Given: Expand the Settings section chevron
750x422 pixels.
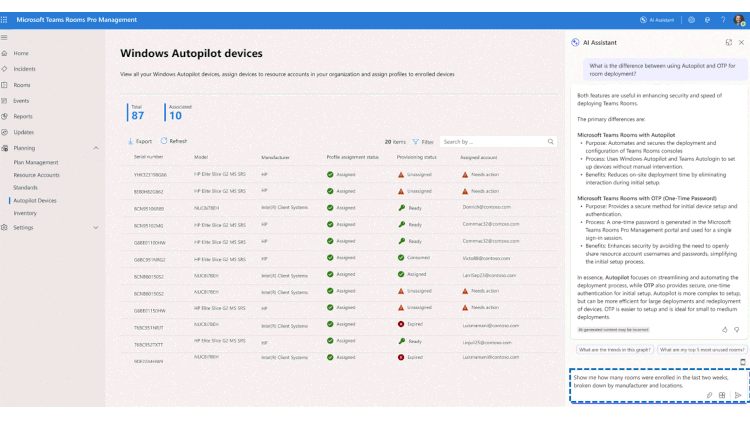Looking at the screenshot, I should tap(96, 228).
